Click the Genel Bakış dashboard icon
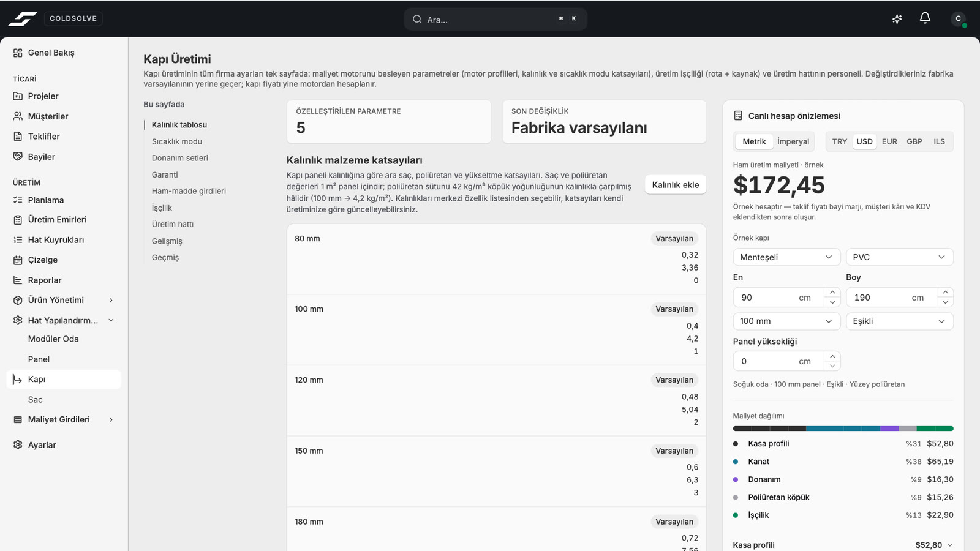980x551 pixels. pos(18,53)
